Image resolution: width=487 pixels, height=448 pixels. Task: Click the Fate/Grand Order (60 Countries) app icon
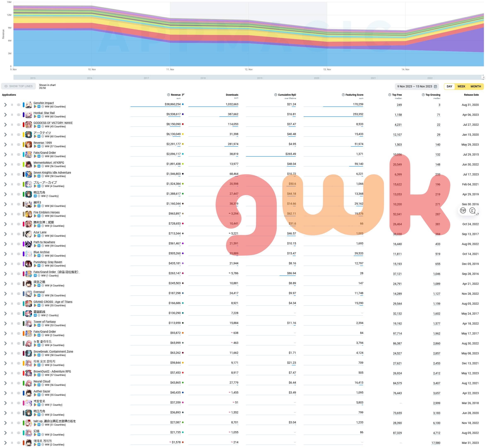pyautogui.click(x=29, y=155)
